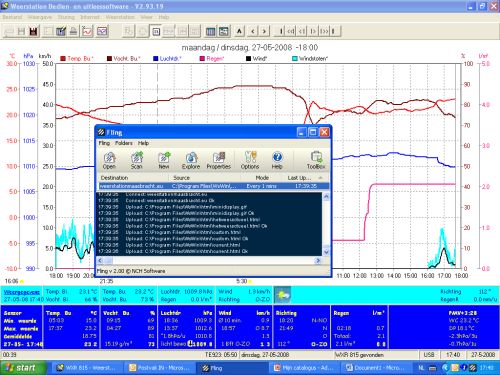Viewport: 500px width, 375px height.
Task: Click the dark 'Vocht. Bu' legend entry
Action: [x=123, y=59]
